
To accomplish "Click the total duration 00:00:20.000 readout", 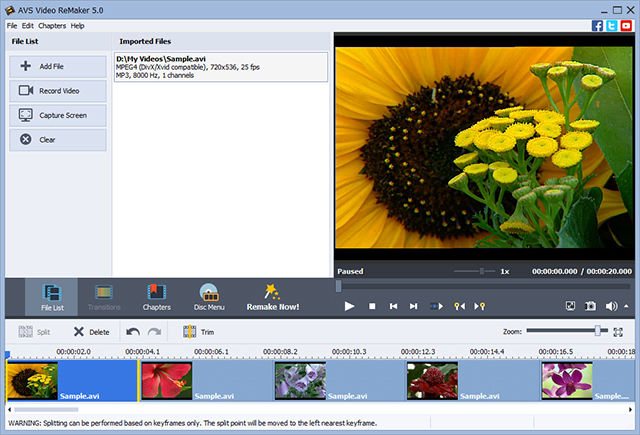I will pos(609,271).
